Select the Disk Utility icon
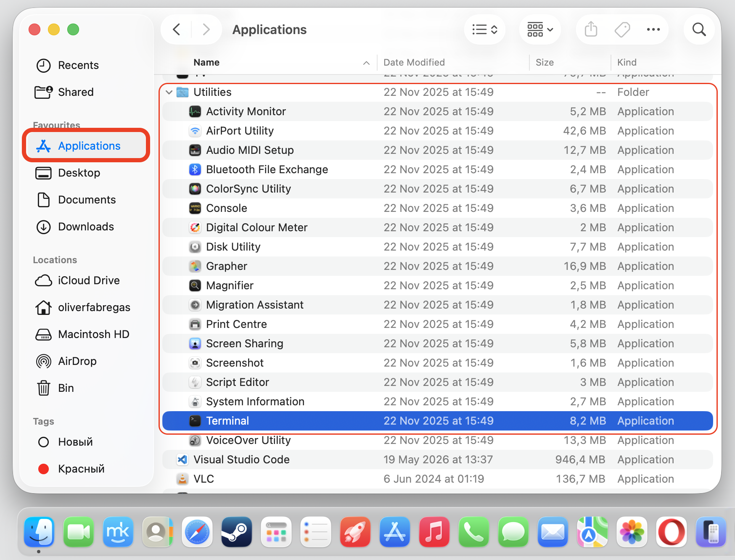 click(x=195, y=247)
